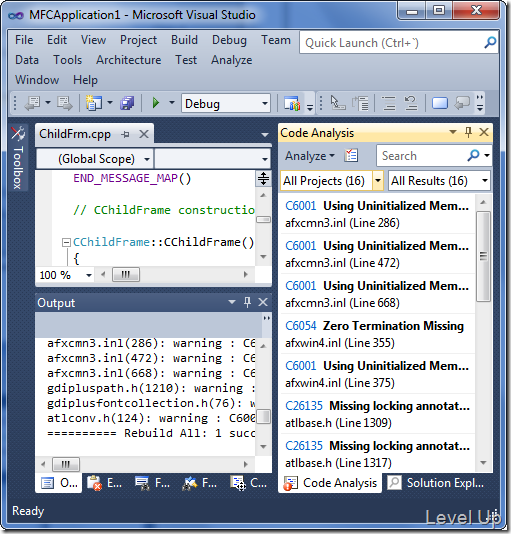511x534 pixels.
Task: Start debugging with green play arrow
Action: pyautogui.click(x=156, y=103)
